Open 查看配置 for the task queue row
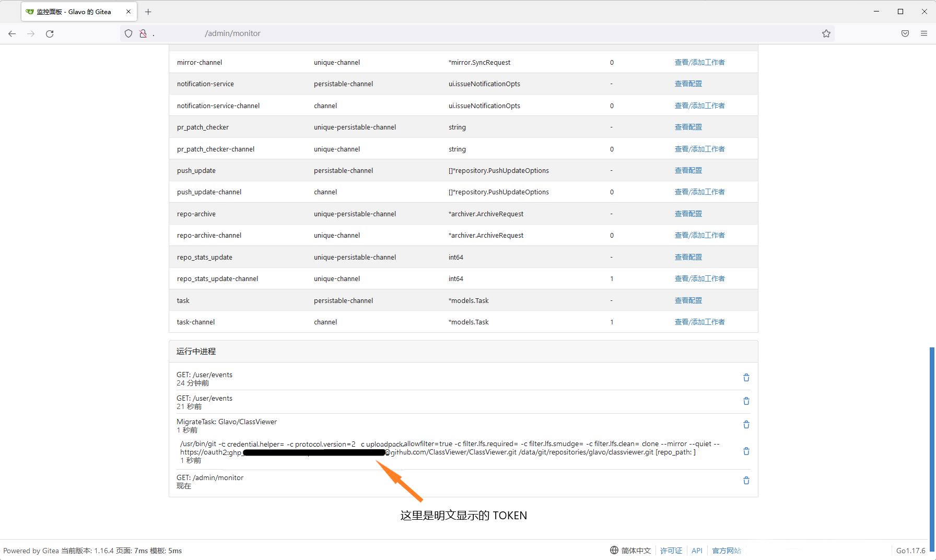The width and height of the screenshot is (936, 560). (688, 300)
